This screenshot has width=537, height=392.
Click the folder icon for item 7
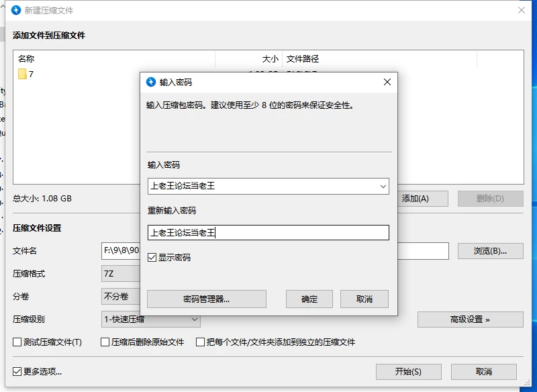22,74
